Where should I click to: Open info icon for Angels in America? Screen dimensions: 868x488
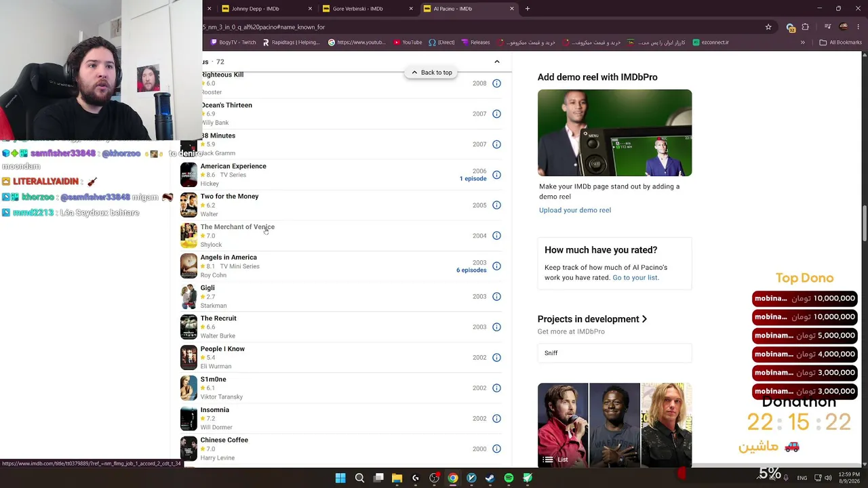[x=496, y=266]
